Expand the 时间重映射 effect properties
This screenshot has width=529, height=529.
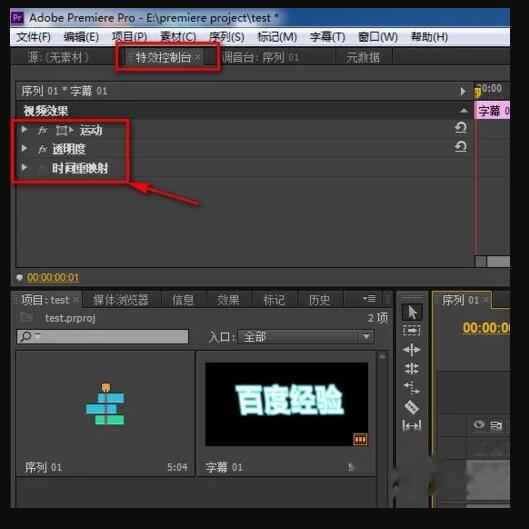24,167
